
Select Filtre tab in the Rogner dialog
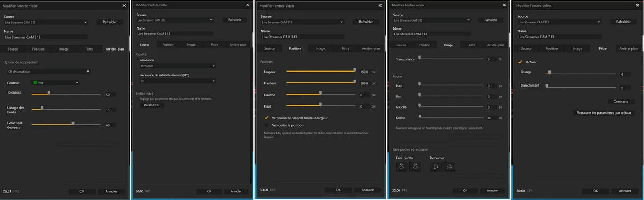tap(472, 45)
